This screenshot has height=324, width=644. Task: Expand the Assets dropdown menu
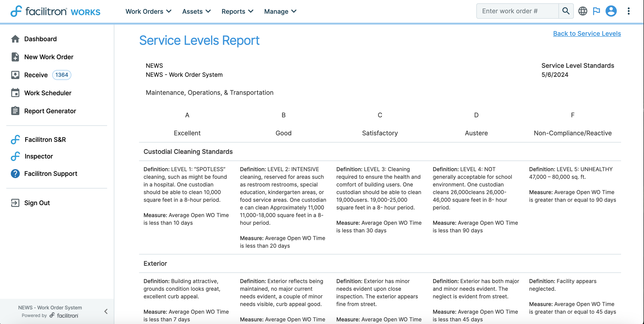click(x=196, y=11)
